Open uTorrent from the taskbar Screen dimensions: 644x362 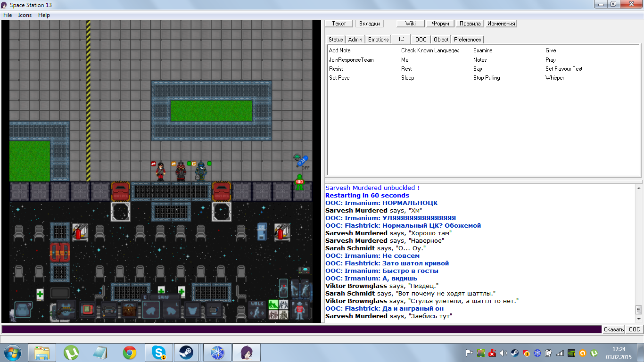[x=72, y=353]
